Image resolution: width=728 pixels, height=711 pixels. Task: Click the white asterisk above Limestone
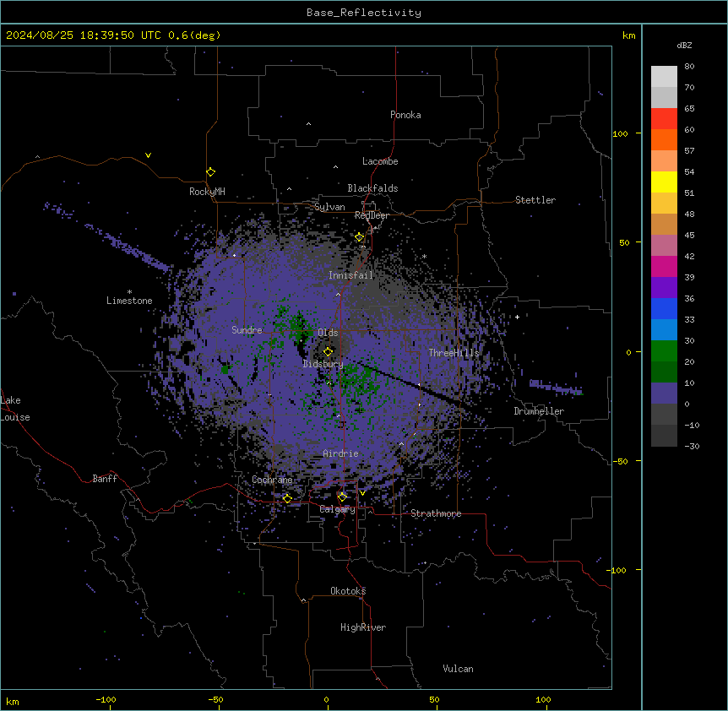[x=129, y=292]
